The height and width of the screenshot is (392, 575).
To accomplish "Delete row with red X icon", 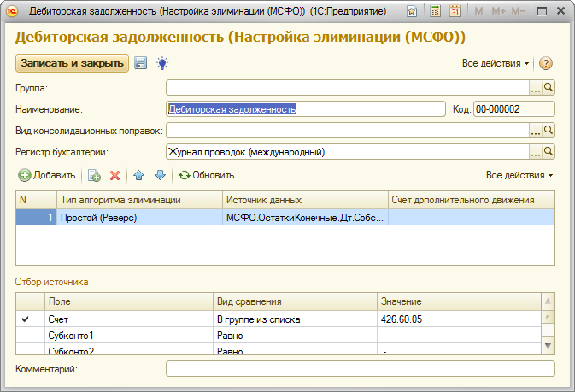I will (x=114, y=175).
